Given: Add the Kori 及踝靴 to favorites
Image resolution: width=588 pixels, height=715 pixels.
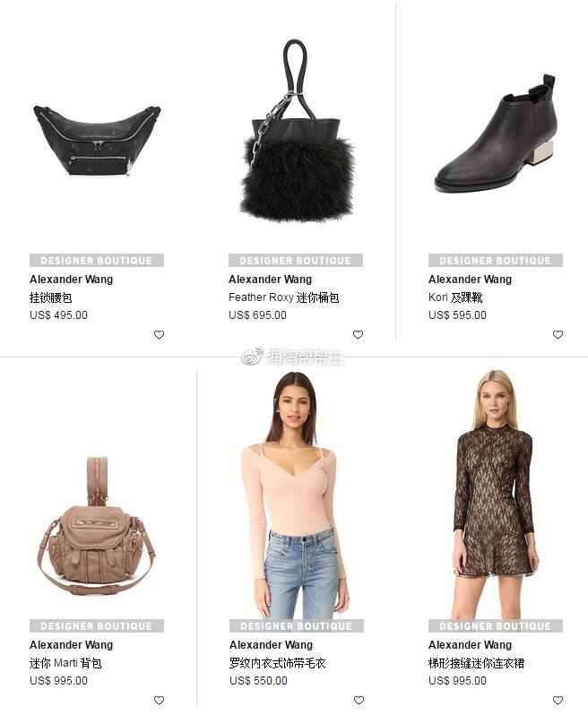Looking at the screenshot, I should [x=558, y=335].
